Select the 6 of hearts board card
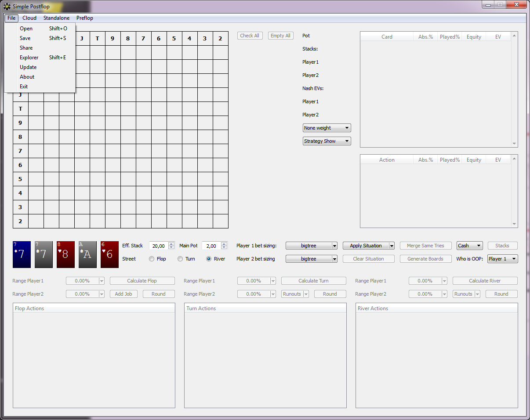This screenshot has height=420, width=530. (x=109, y=254)
